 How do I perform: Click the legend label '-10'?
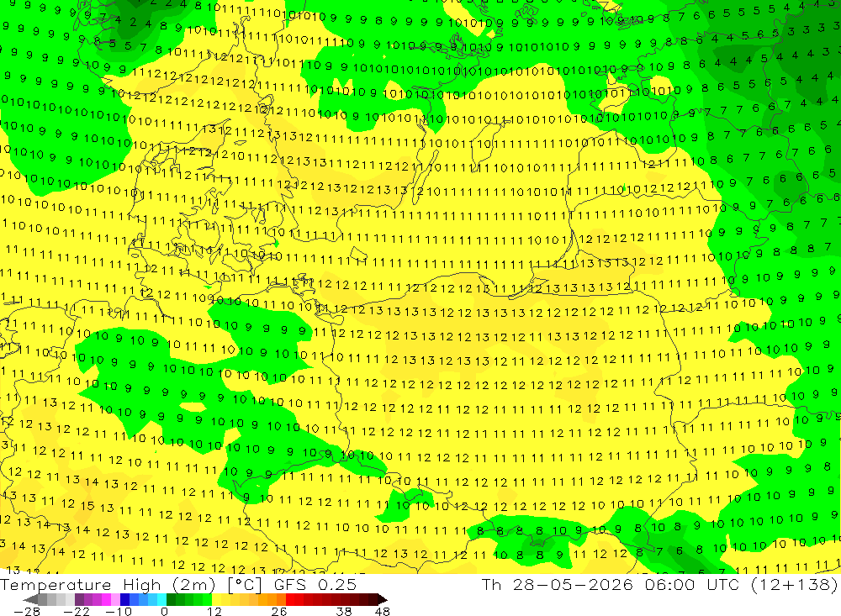pyautogui.click(x=119, y=611)
